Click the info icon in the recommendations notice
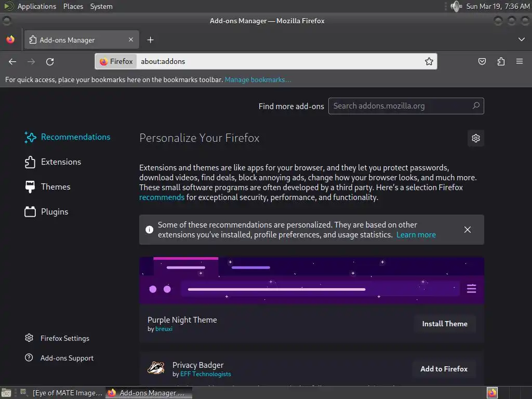The height and width of the screenshot is (399, 532). (149, 230)
